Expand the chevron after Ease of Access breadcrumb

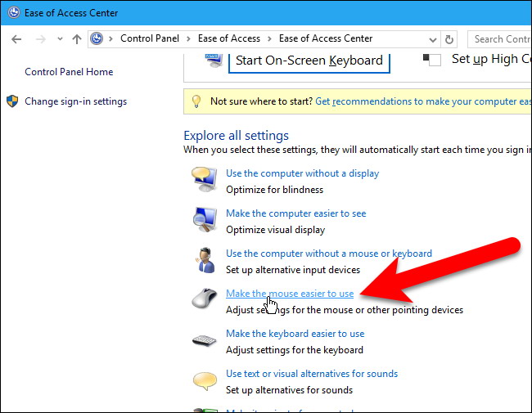pyautogui.click(x=269, y=39)
